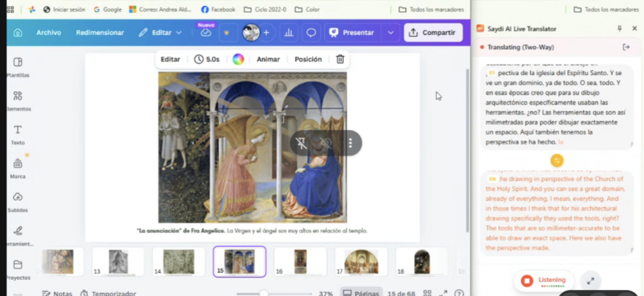Select page thumbnail 18
This screenshot has width=644, height=296.
422,262
